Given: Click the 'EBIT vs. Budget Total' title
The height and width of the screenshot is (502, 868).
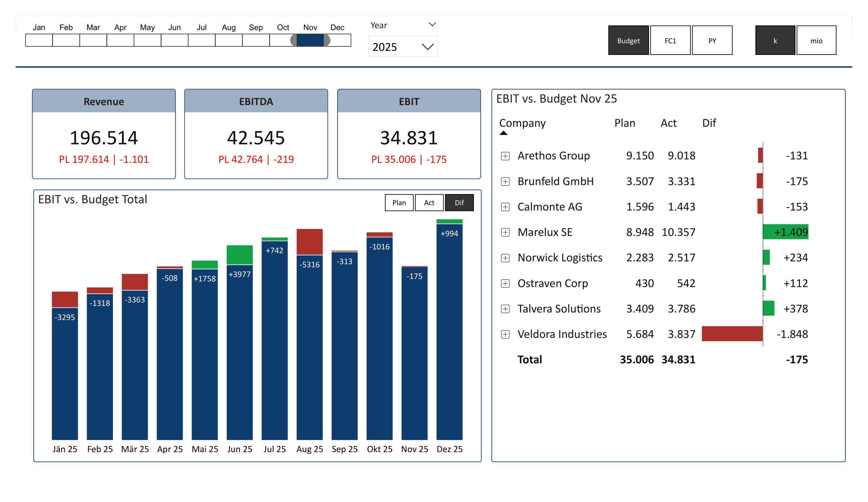Looking at the screenshot, I should point(93,200).
